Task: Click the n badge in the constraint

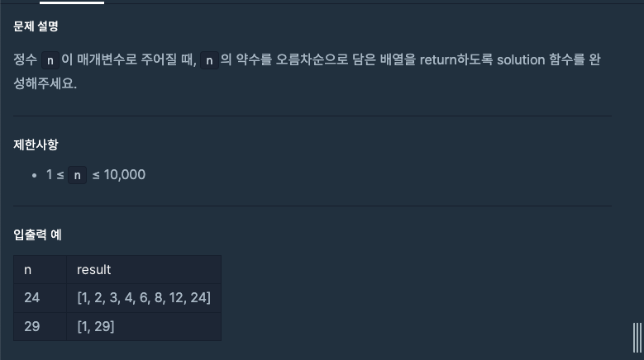Action: (x=77, y=175)
